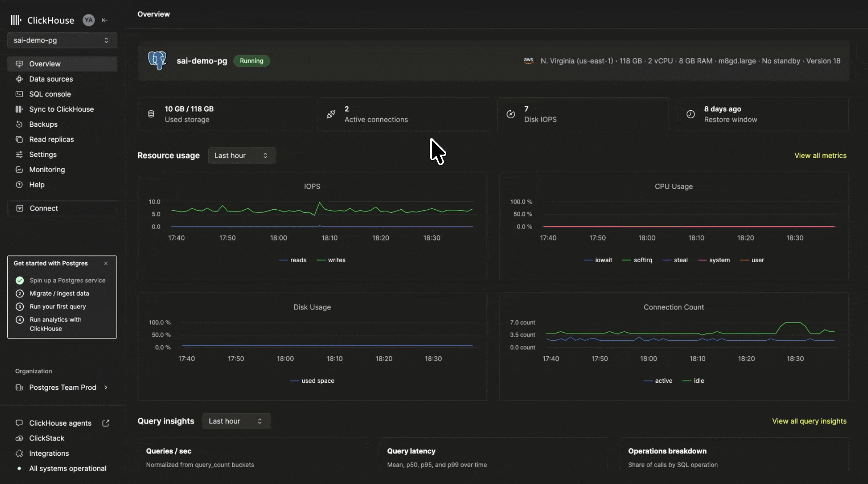Click the Help question mark icon

19,185
